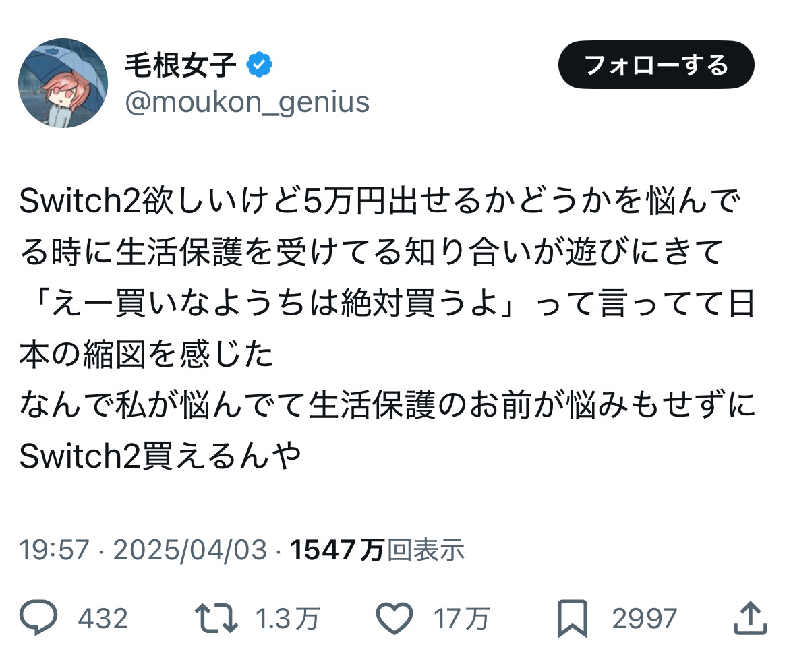Like the tweet with the heart icon
789x672 pixels.
pos(392,617)
